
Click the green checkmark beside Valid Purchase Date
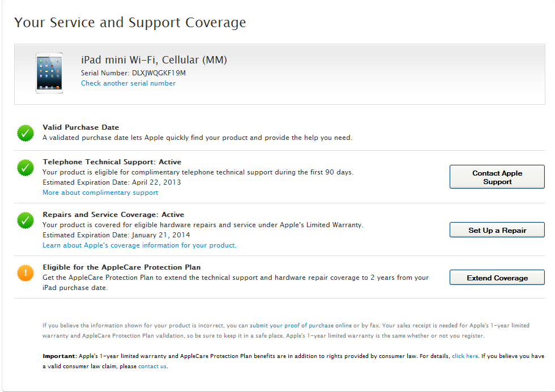tap(25, 133)
